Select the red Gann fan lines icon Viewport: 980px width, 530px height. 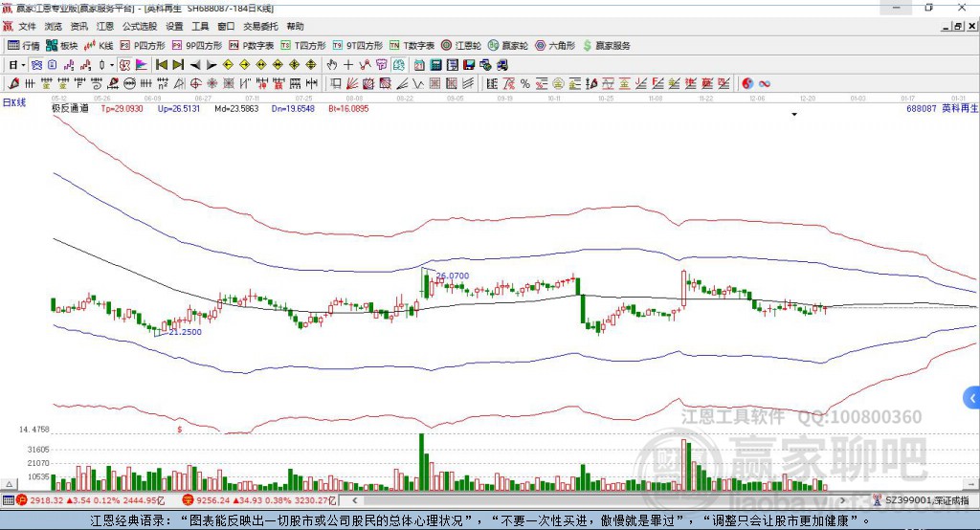point(352,83)
